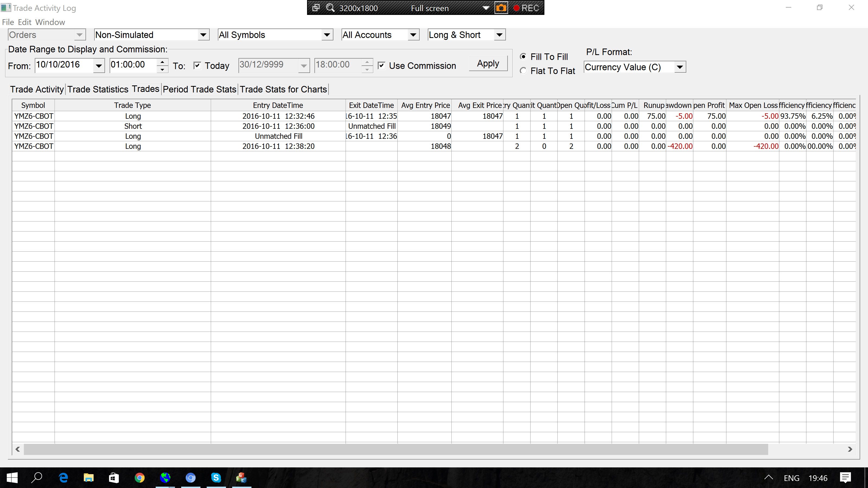Switch to the Trade Statistics tab
Viewport: 868px width, 488px height.
pyautogui.click(x=98, y=89)
